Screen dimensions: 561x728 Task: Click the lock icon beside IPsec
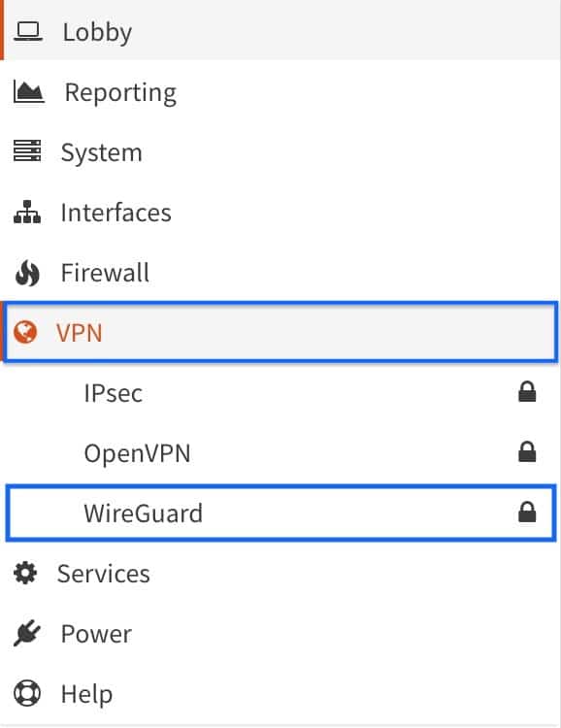527,392
